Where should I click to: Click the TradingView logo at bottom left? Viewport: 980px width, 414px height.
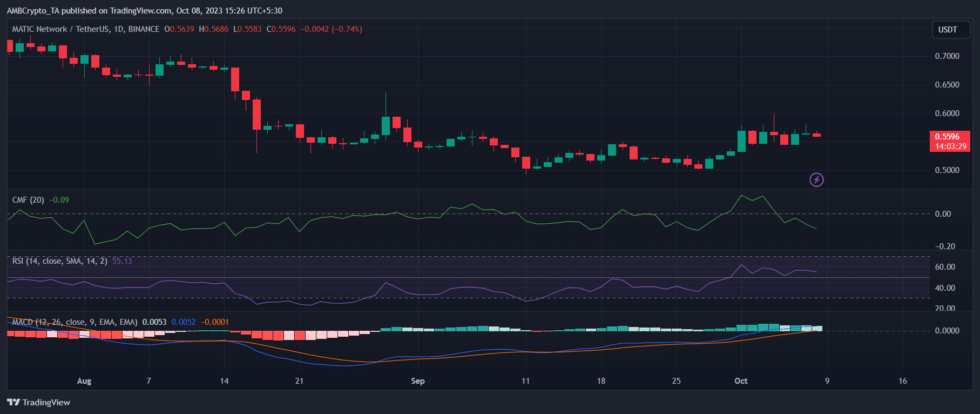pos(39,402)
